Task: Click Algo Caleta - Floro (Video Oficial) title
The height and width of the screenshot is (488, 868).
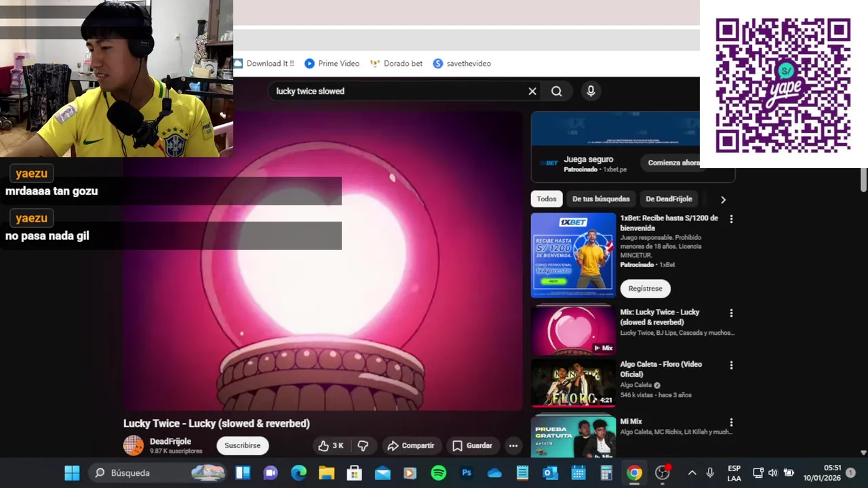Action: pyautogui.click(x=660, y=369)
